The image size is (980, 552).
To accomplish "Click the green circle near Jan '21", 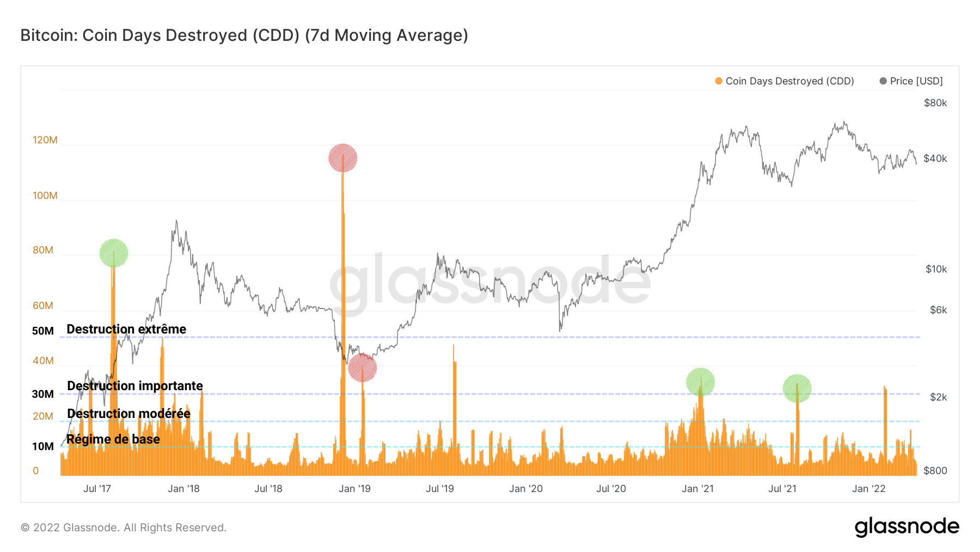I will (x=700, y=381).
